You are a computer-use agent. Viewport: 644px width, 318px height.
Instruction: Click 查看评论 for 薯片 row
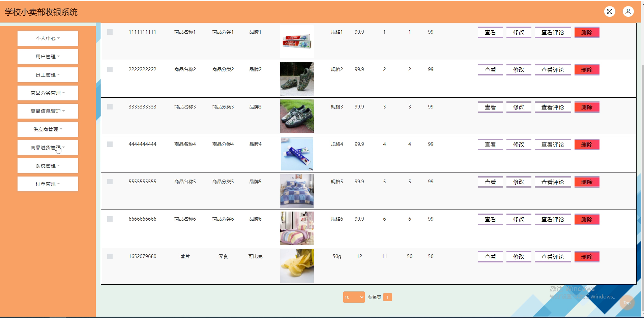(x=553, y=257)
